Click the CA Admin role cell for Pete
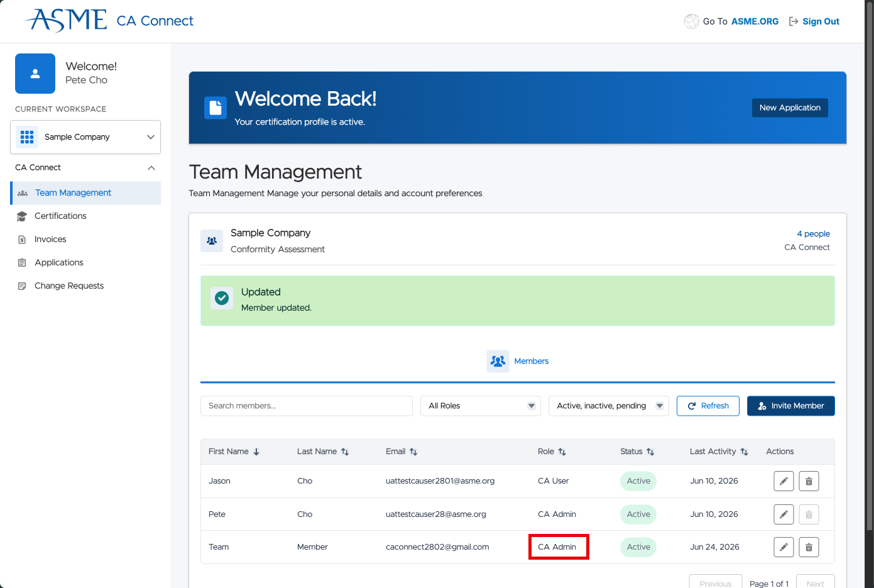The width and height of the screenshot is (874, 588). tap(557, 514)
